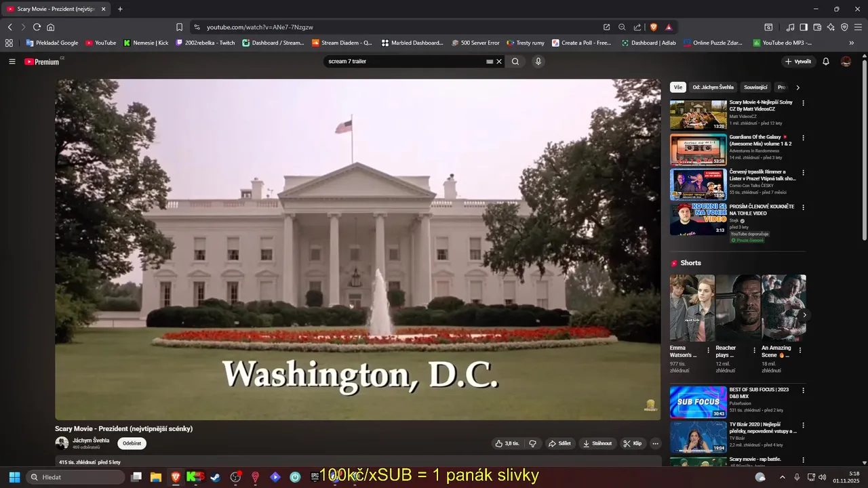This screenshot has width=868, height=488.
Task: Open Jáchym Švehla channel avatar
Action: 62,443
